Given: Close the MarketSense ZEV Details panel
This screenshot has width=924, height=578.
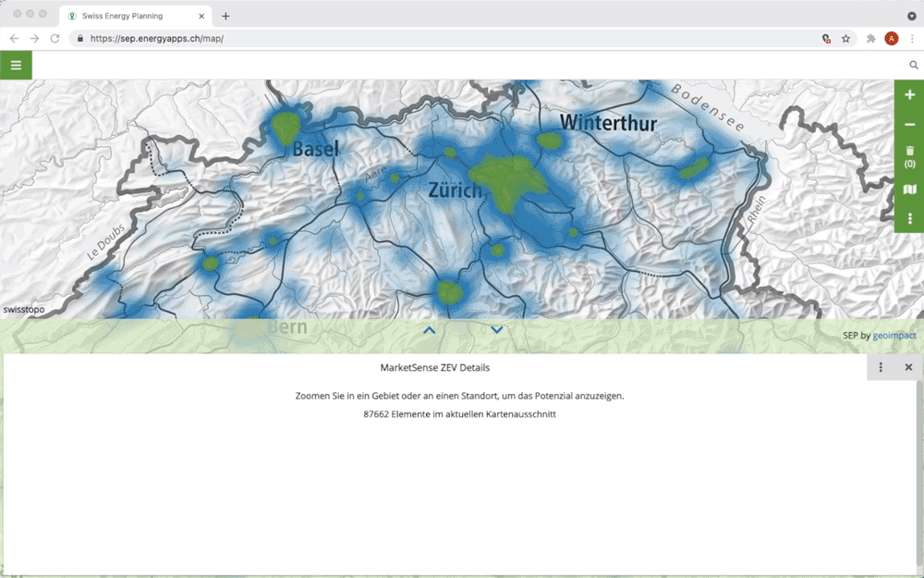Looking at the screenshot, I should 908,367.
